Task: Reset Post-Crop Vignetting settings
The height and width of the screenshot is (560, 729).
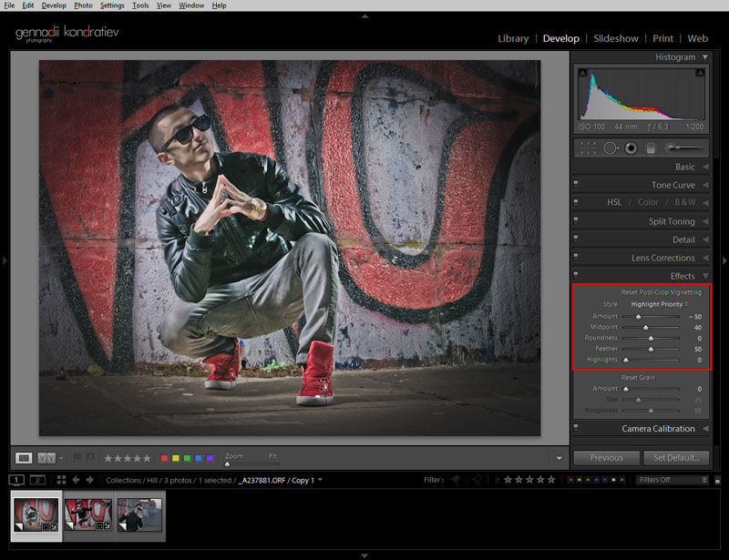Action: [x=662, y=292]
